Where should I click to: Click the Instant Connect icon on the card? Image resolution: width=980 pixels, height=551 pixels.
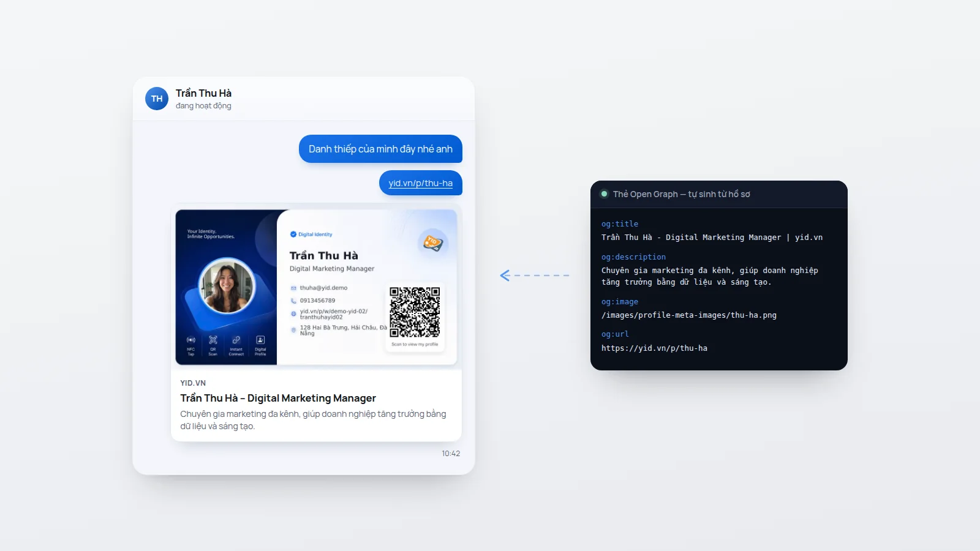236,340
